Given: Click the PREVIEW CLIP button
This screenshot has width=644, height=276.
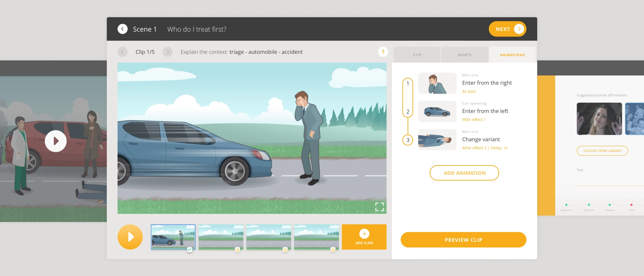Looking at the screenshot, I should 463,240.
